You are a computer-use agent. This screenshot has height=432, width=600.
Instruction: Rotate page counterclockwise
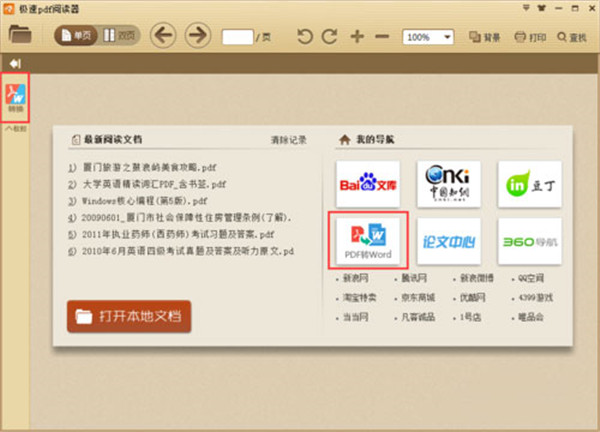pos(304,37)
